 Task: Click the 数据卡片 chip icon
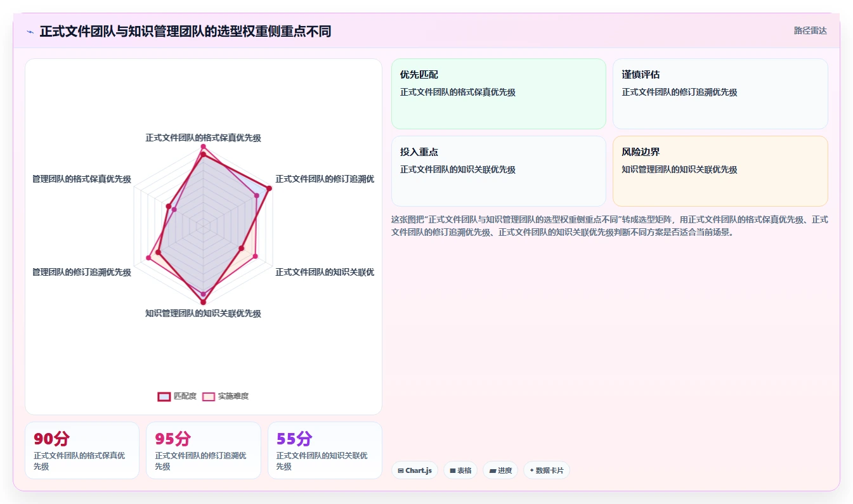coord(532,471)
